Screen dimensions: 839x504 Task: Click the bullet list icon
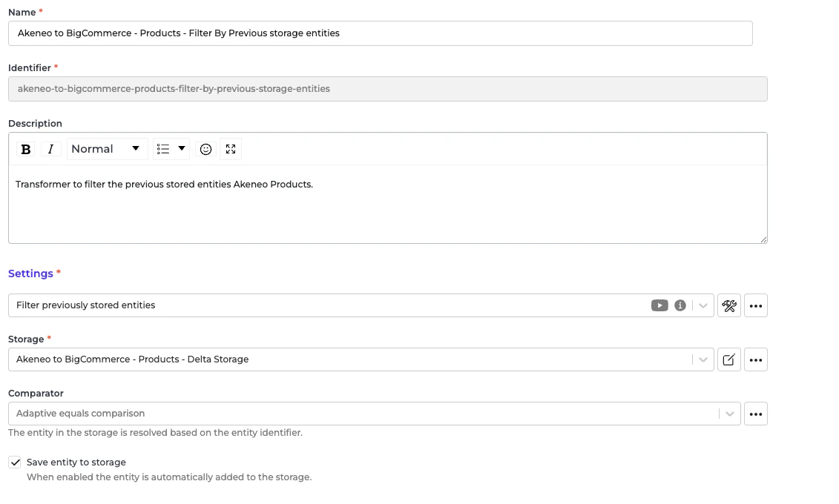163,149
